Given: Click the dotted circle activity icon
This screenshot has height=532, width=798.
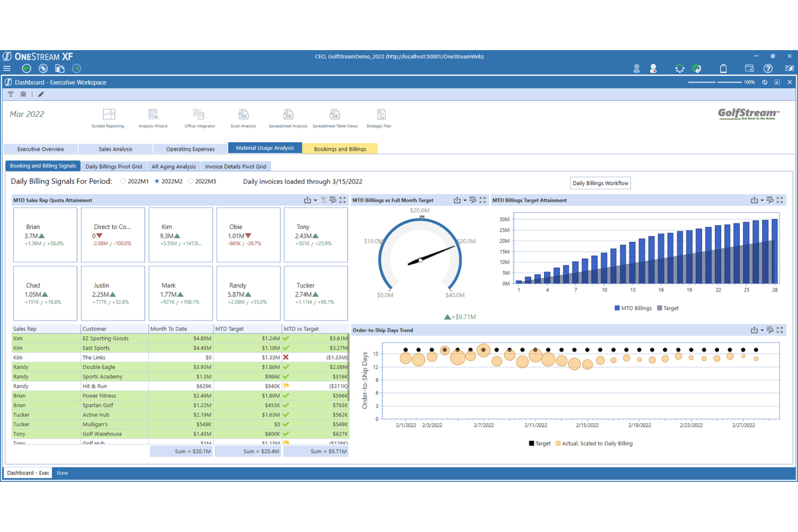Looking at the screenshot, I should [x=680, y=68].
